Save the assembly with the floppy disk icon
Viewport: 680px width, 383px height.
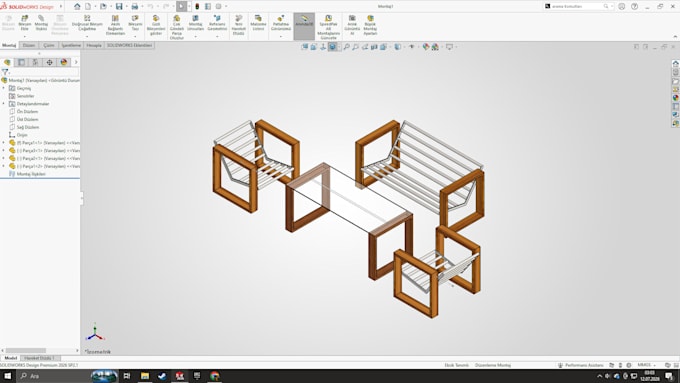coord(119,7)
